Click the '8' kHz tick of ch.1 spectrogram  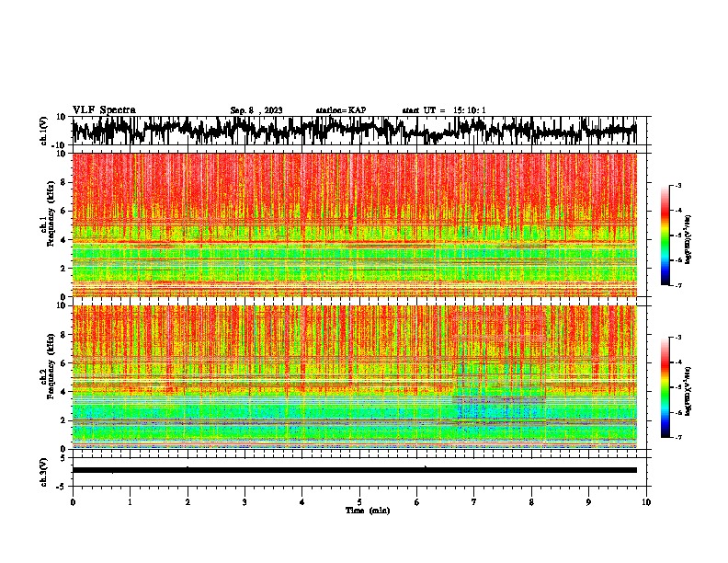click(x=64, y=182)
